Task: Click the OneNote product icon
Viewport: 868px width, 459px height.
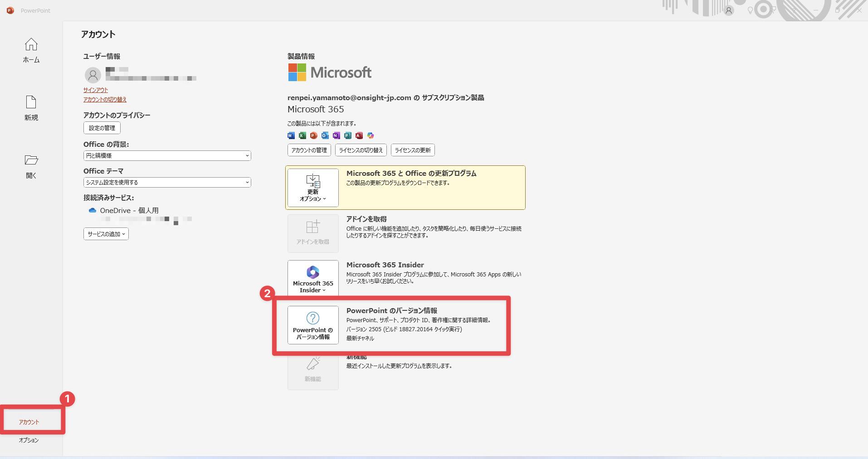Action: click(336, 135)
